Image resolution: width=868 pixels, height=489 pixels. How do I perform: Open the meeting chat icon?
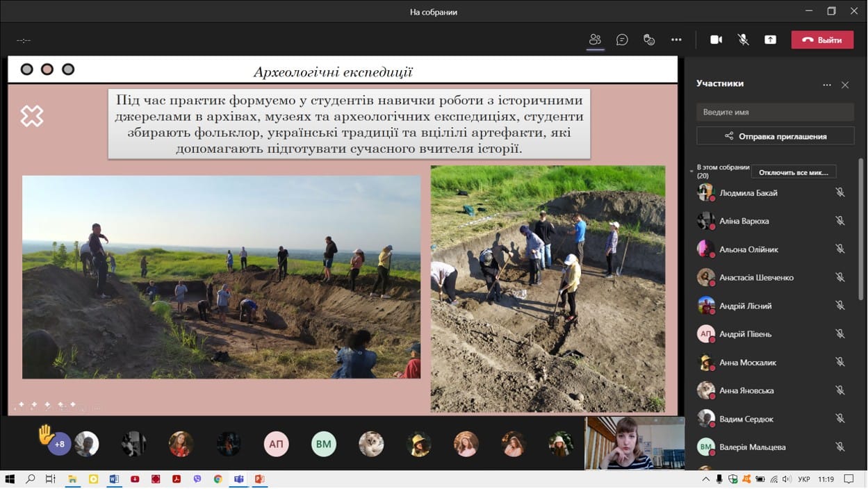(x=622, y=40)
